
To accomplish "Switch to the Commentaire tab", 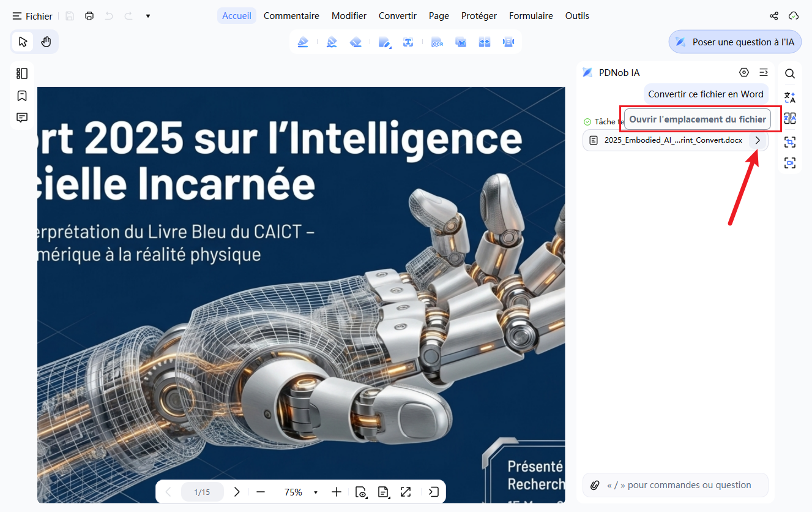I will click(x=291, y=16).
